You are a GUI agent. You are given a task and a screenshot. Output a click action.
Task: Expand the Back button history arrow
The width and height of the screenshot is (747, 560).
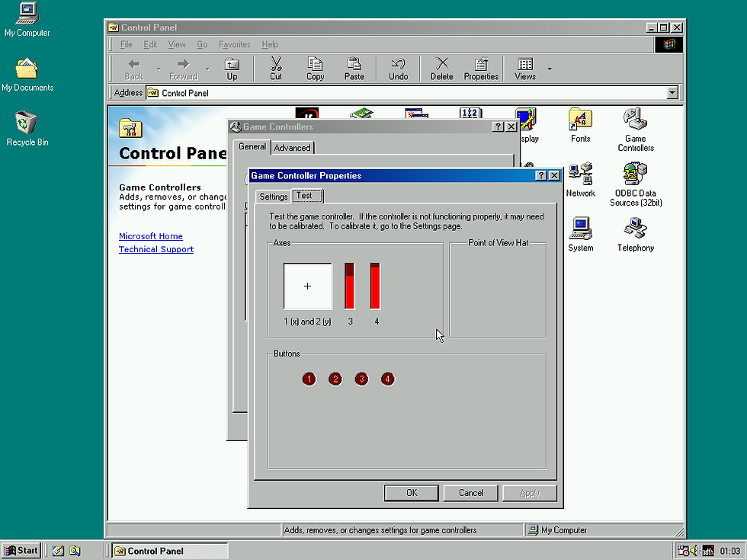(159, 69)
